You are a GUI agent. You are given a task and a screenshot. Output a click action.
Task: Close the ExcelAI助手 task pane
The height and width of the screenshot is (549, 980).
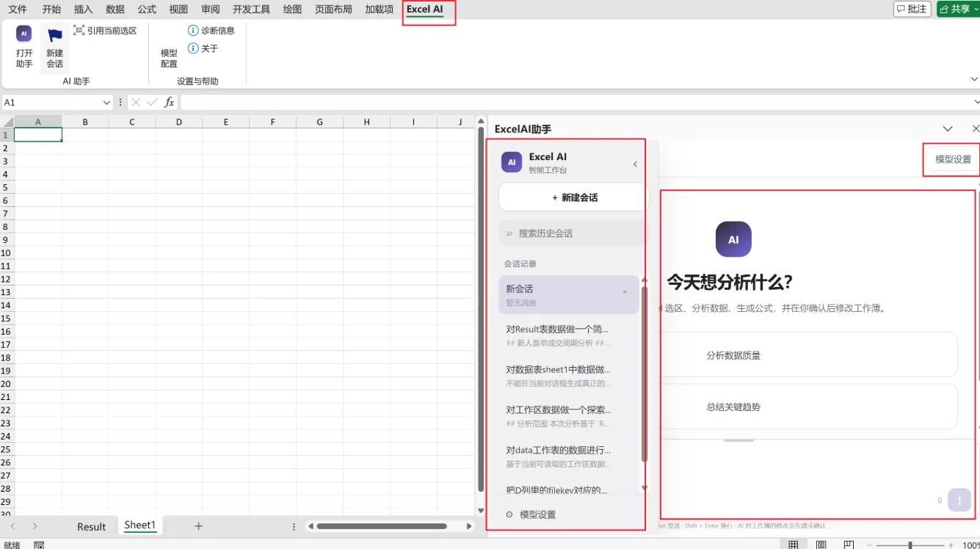[976, 128]
